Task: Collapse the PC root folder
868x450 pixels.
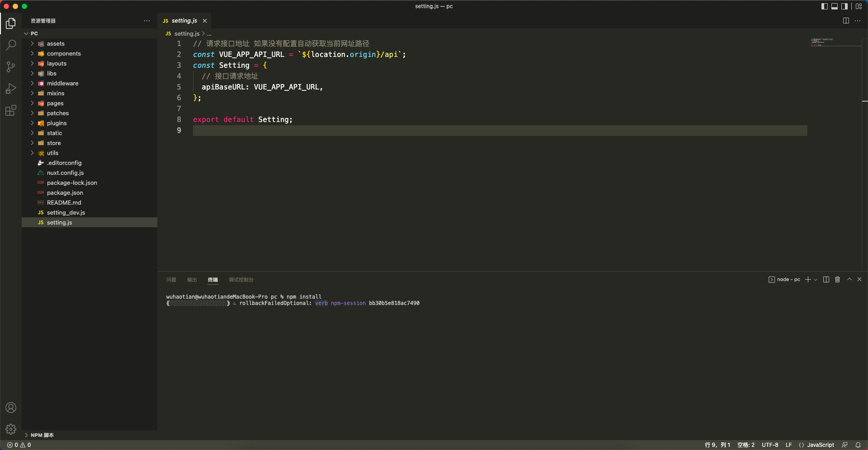Action: point(90,33)
